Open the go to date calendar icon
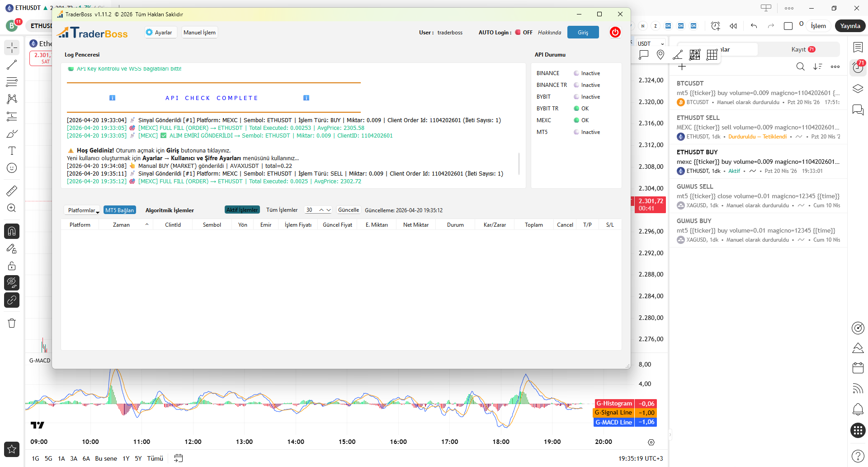The width and height of the screenshot is (868, 467). 179,458
